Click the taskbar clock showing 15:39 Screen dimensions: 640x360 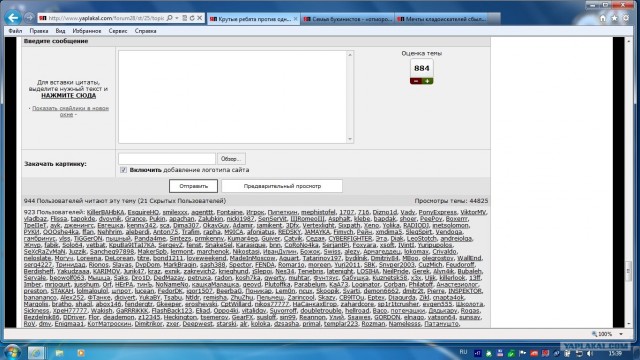[x=615, y=353]
